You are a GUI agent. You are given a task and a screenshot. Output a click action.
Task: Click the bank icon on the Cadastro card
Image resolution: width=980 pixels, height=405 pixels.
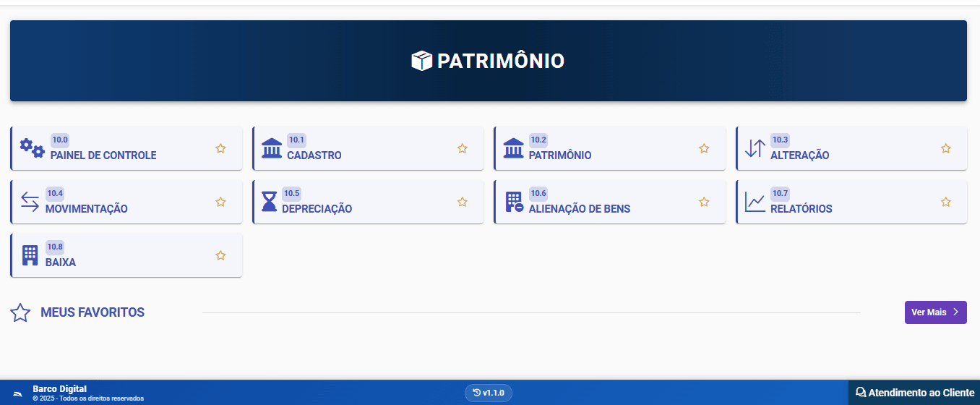tap(272, 148)
